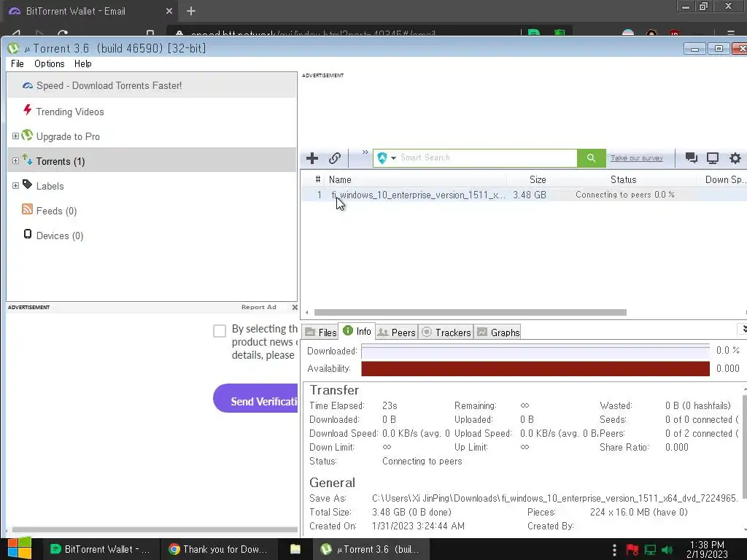Click the Report Ad link

pyautogui.click(x=259, y=307)
